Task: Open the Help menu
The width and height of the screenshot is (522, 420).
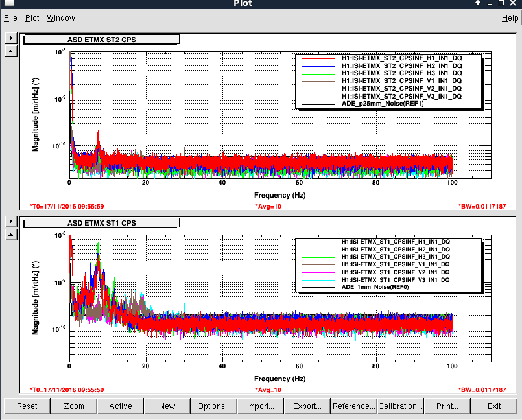Action: [510, 18]
